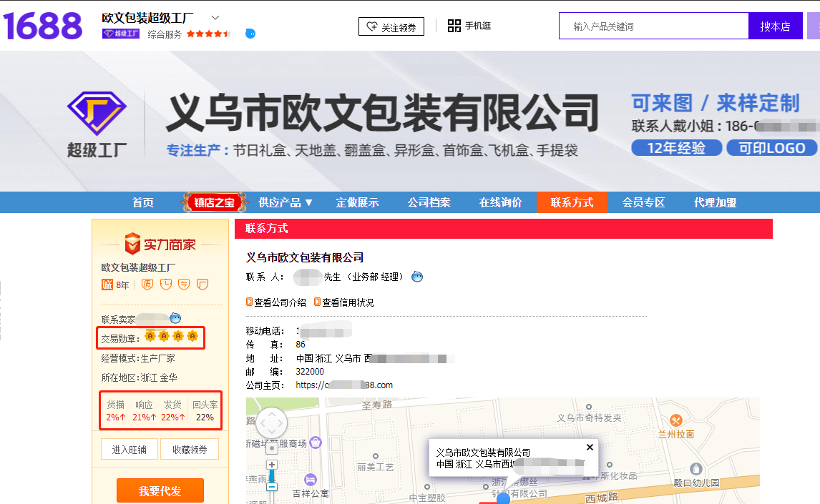Image resolution: width=820 pixels, height=504 pixels.
Task: Click the 搜本店 search button
Action: click(x=775, y=26)
